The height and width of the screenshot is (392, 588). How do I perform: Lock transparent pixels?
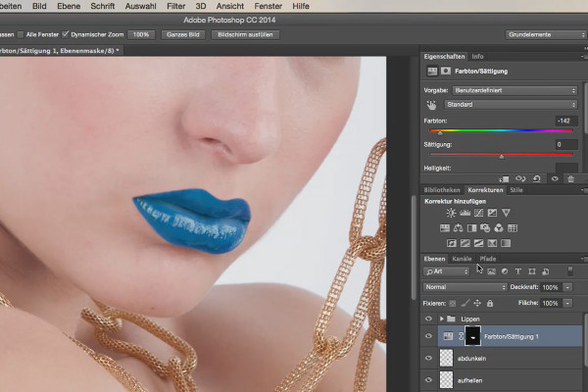point(453,303)
